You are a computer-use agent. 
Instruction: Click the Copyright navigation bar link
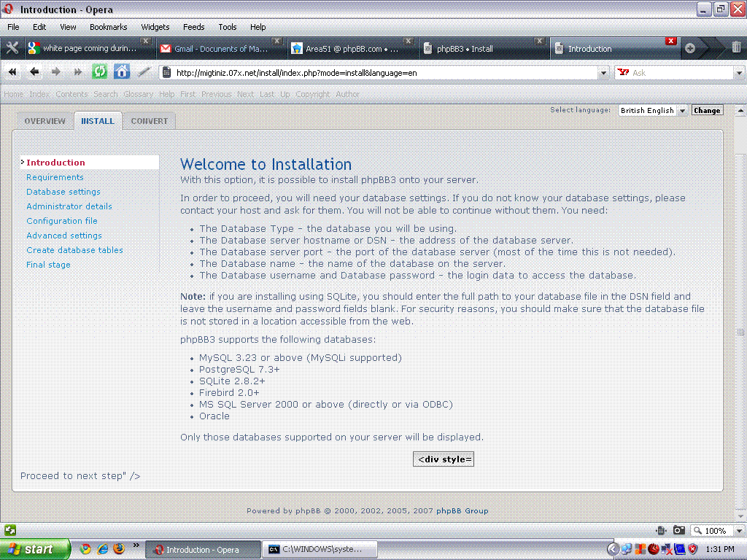coord(312,94)
